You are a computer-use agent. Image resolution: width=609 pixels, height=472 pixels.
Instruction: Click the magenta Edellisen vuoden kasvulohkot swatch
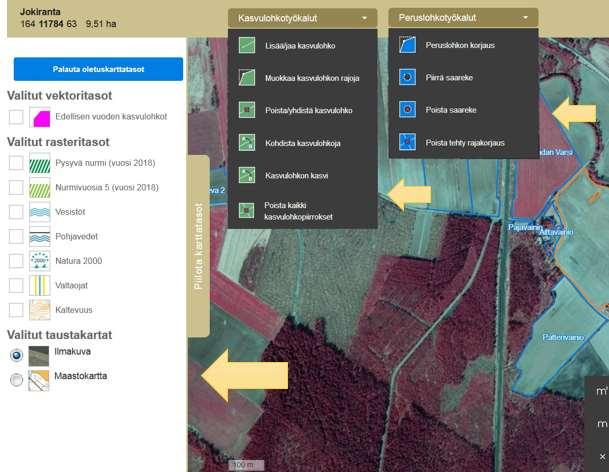click(40, 117)
